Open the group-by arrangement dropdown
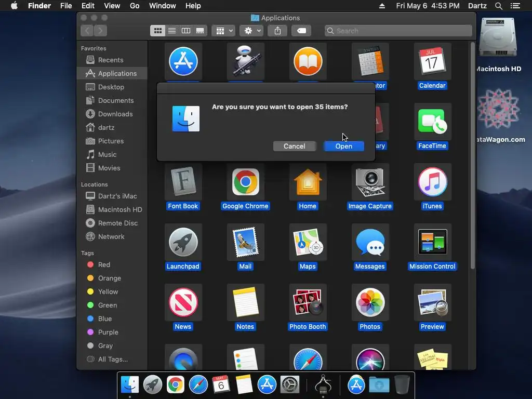Image resolution: width=532 pixels, height=399 pixels. (223, 31)
